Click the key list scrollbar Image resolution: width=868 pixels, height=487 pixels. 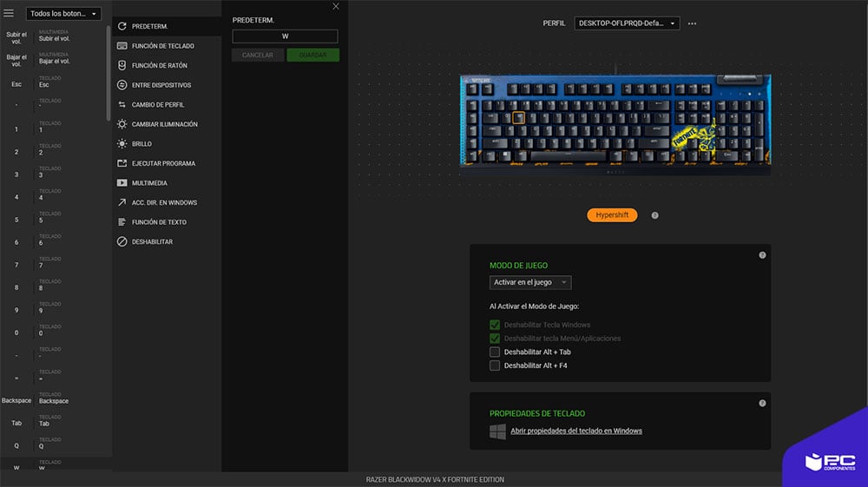click(x=108, y=72)
